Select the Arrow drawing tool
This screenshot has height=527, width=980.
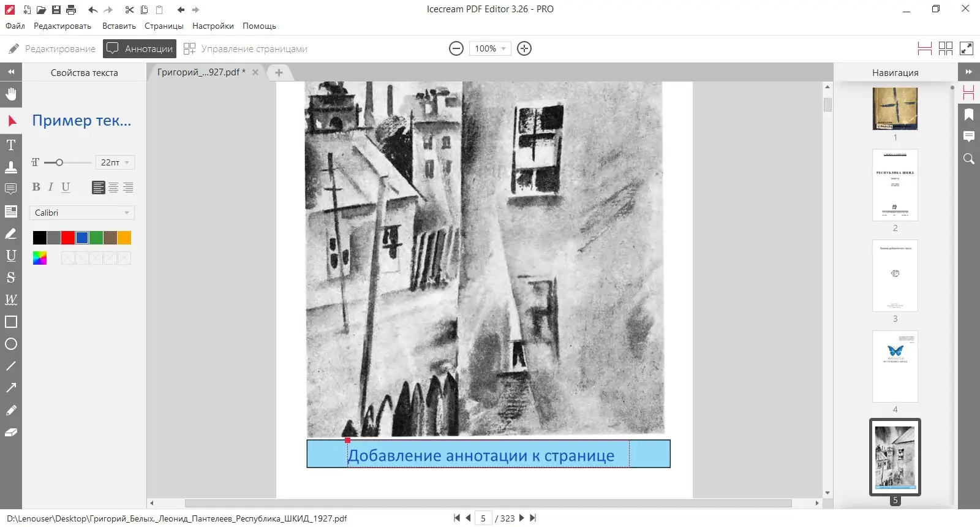tap(11, 388)
